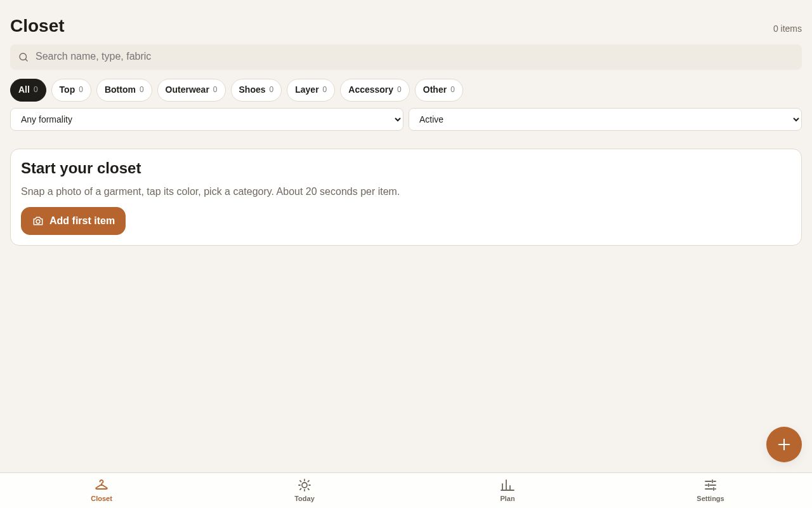Open the Closet tab hanger icon
This screenshot has width=812, height=508.
[101, 485]
